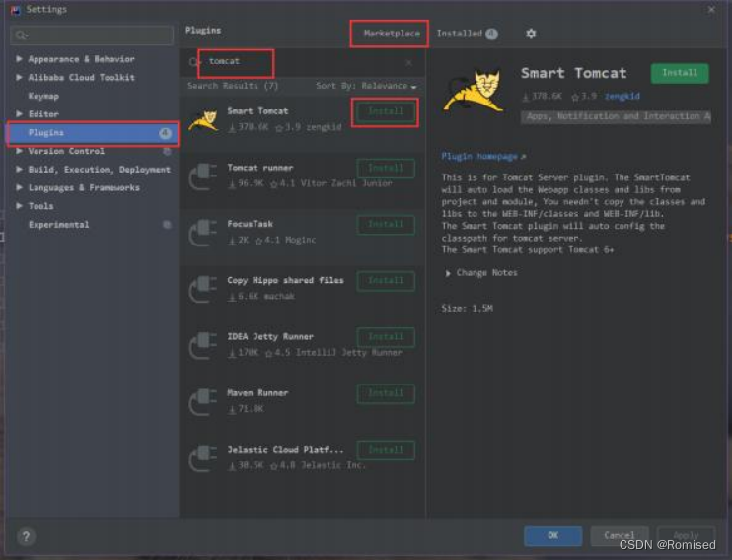Image resolution: width=732 pixels, height=560 pixels.
Task: Clear the tomcat search with the X icon
Action: coord(409,62)
